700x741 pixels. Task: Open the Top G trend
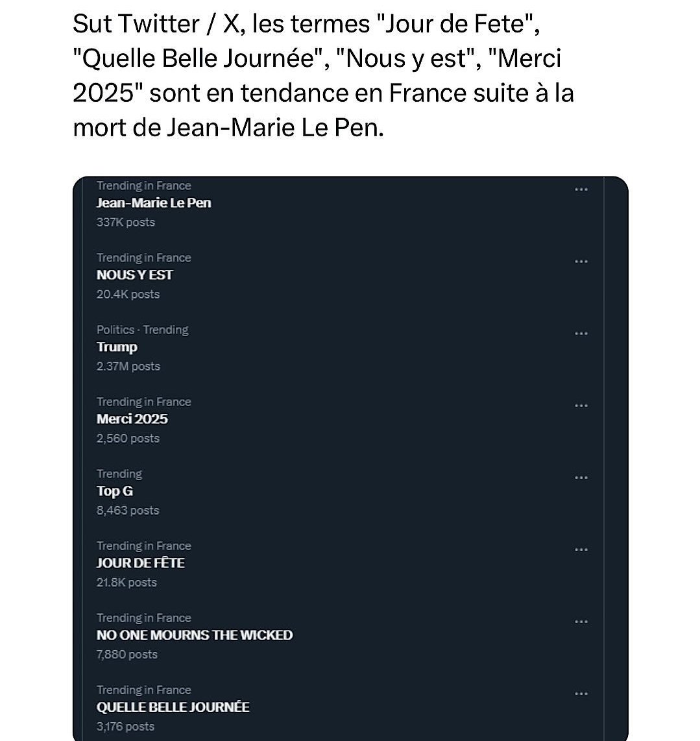(115, 491)
